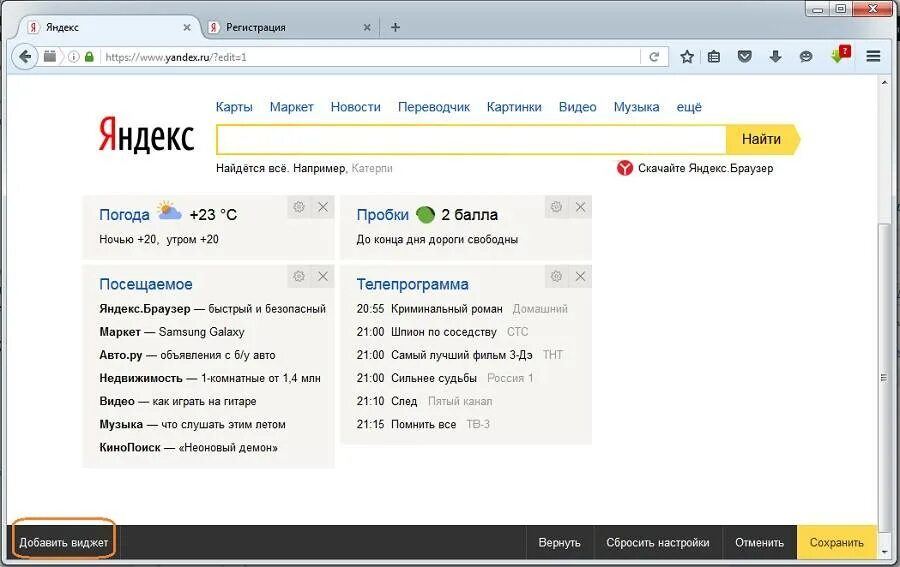Open settings gear of Пробки widget
This screenshot has width=900, height=567.
(x=556, y=207)
